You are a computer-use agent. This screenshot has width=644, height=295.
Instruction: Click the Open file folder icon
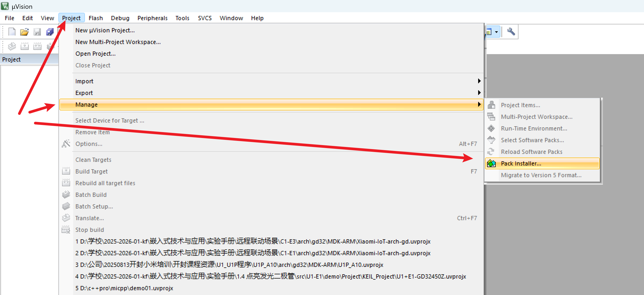(x=24, y=32)
